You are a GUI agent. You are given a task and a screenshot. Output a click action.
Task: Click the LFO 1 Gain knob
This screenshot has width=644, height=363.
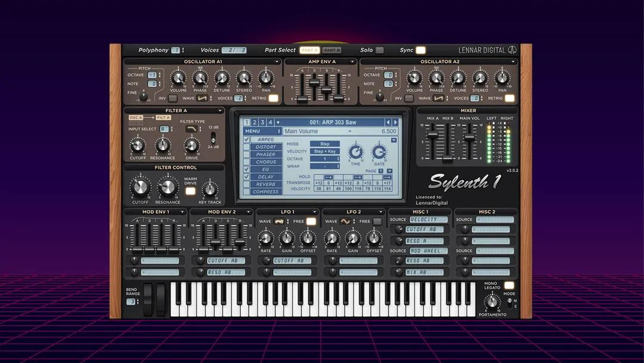coord(286,238)
